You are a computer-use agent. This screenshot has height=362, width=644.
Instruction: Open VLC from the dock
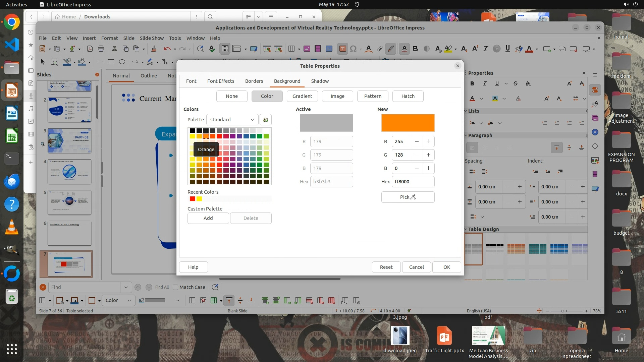(x=12, y=228)
